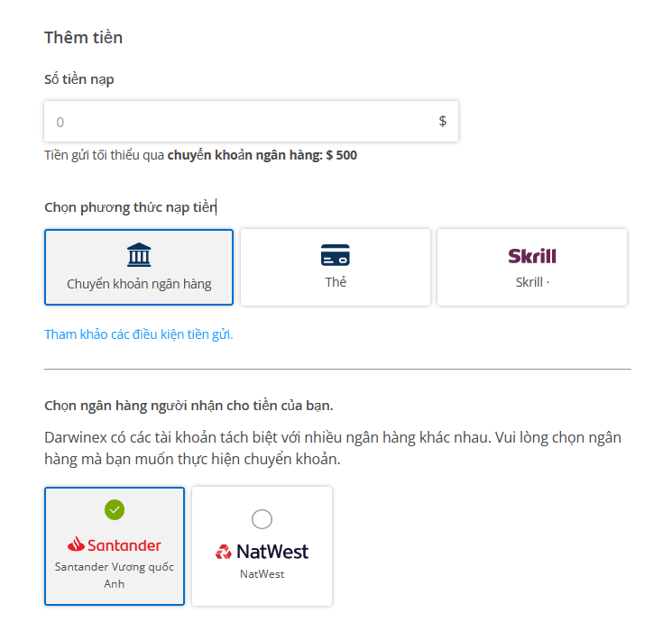Click the Skrill logo
672x622 pixels.
tap(532, 256)
